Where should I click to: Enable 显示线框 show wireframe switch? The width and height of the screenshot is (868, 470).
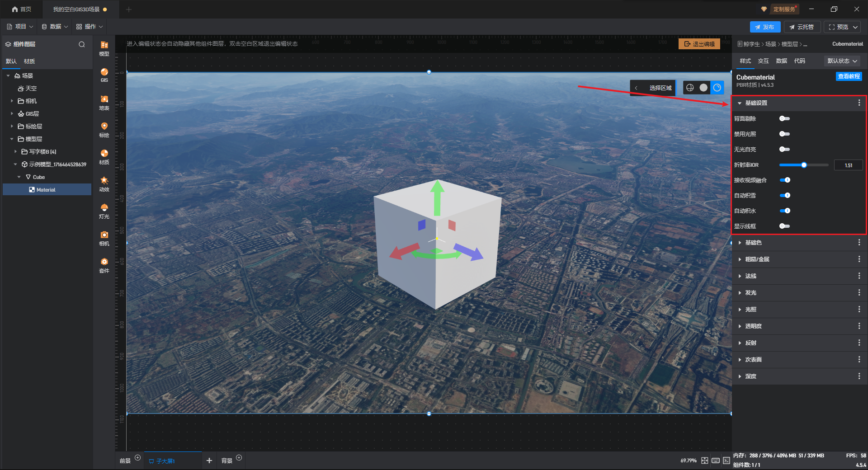[x=784, y=226]
